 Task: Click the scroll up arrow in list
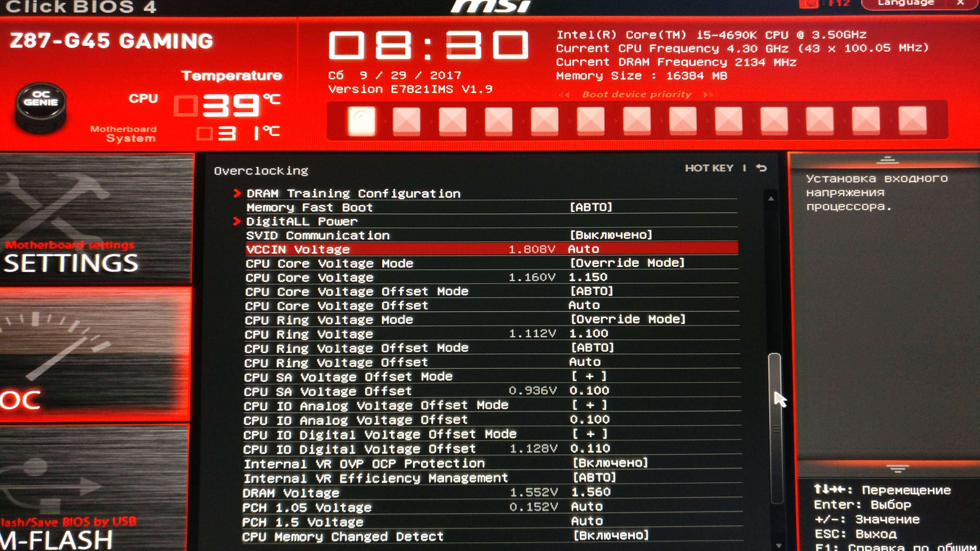point(771,198)
